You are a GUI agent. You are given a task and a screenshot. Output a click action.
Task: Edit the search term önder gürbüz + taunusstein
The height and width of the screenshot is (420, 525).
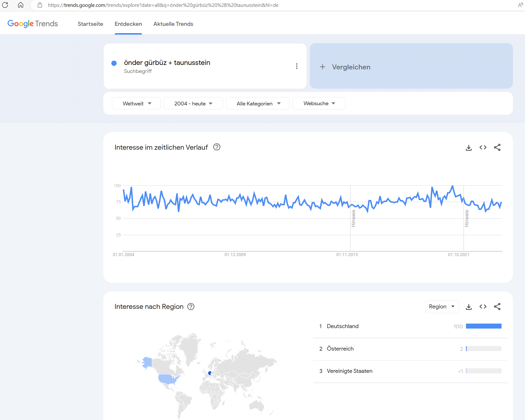click(167, 63)
